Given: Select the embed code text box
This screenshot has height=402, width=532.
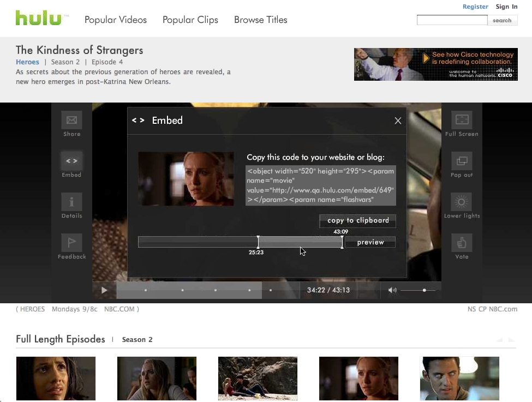Looking at the screenshot, I should click(321, 185).
